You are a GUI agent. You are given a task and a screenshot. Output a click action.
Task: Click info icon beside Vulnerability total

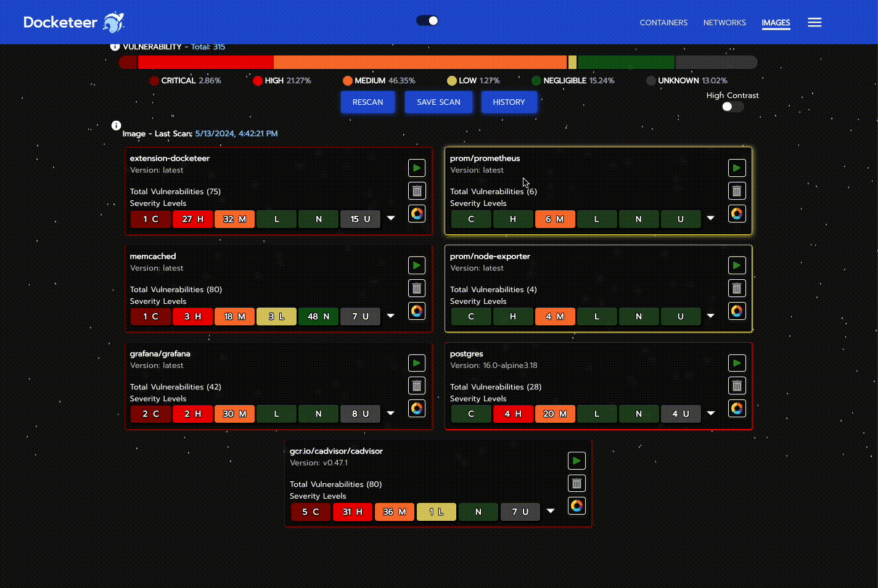(x=115, y=46)
